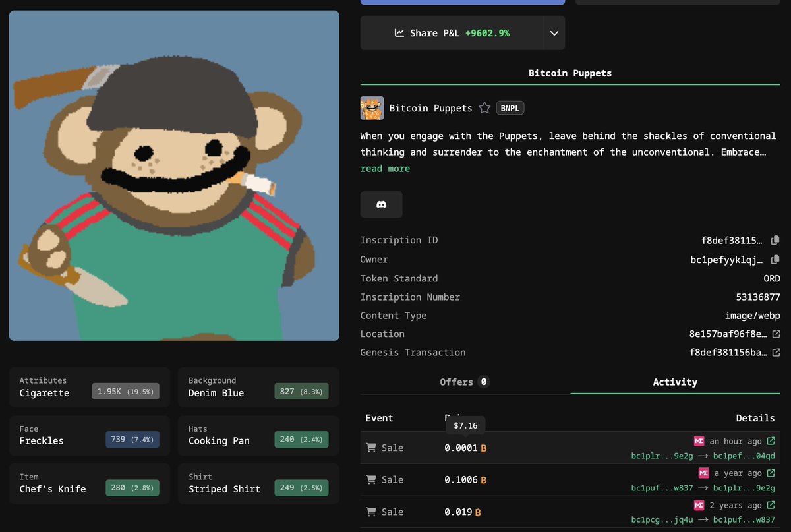Click the 1.95K (19.5%) rarity badge
This screenshot has width=791, height=532.
[x=126, y=392]
